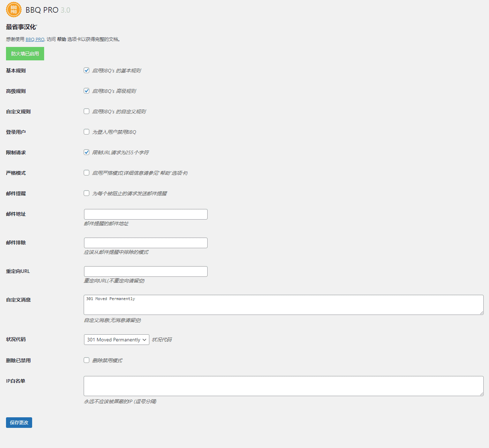Uncheck the 启用BBQ's 高级规则 checkbox
This screenshot has width=489, height=448.
click(87, 91)
